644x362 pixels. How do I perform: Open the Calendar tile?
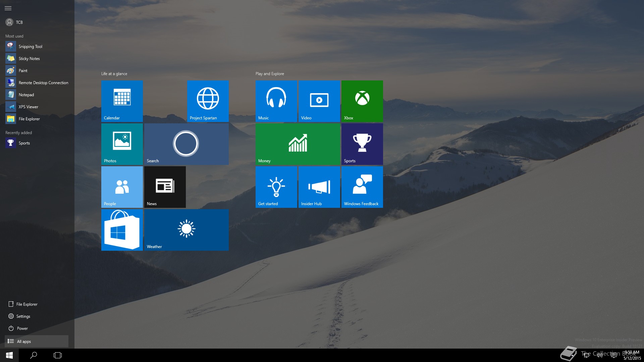tap(122, 101)
